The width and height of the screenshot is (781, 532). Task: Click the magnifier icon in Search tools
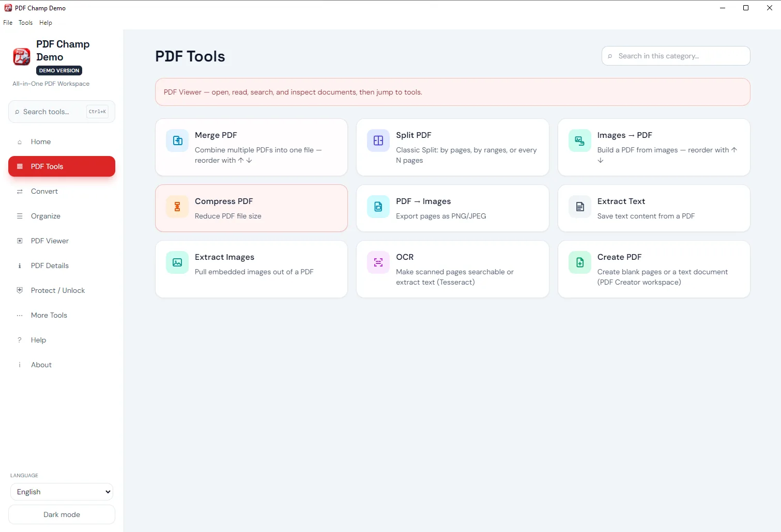17,112
